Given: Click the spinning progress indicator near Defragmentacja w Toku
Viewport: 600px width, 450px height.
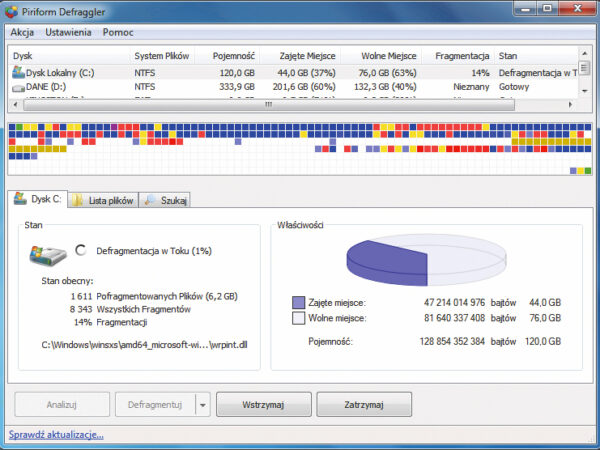Looking at the screenshot, I should tap(82, 251).
